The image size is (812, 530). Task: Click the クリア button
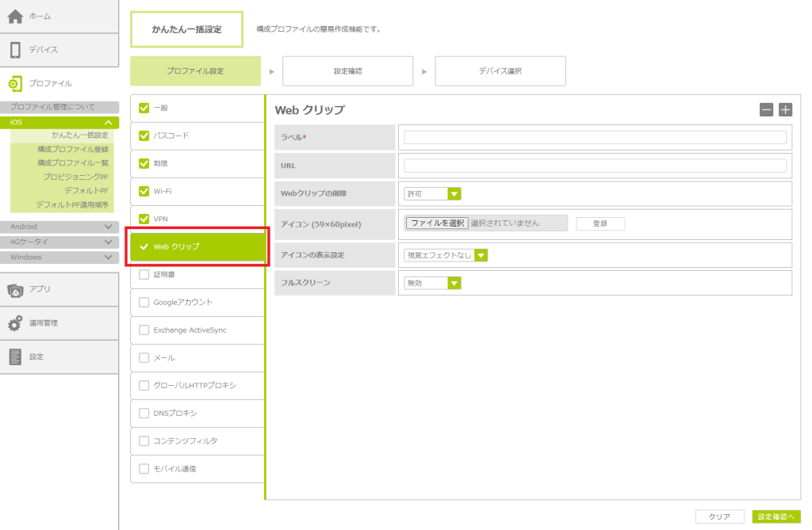719,517
